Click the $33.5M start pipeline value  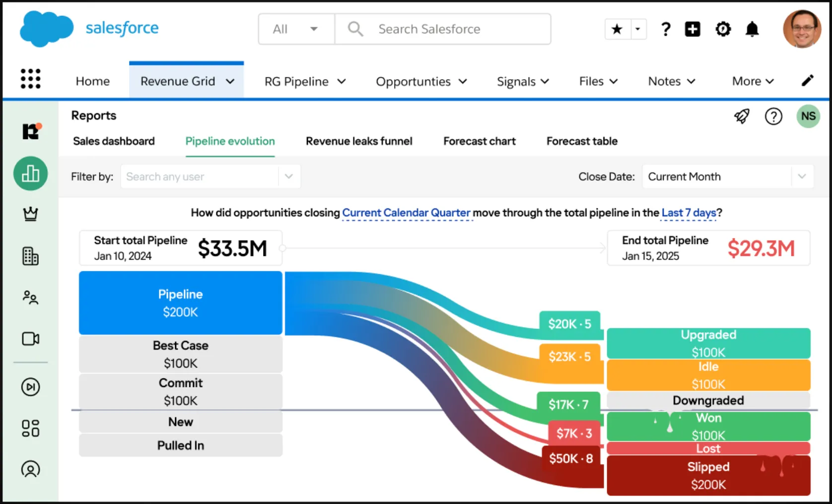pyautogui.click(x=232, y=249)
